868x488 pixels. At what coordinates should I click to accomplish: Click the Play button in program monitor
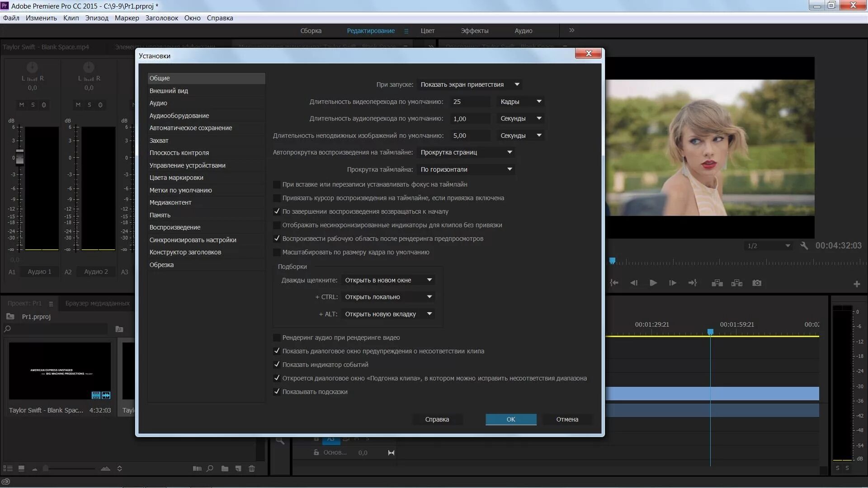coord(653,283)
